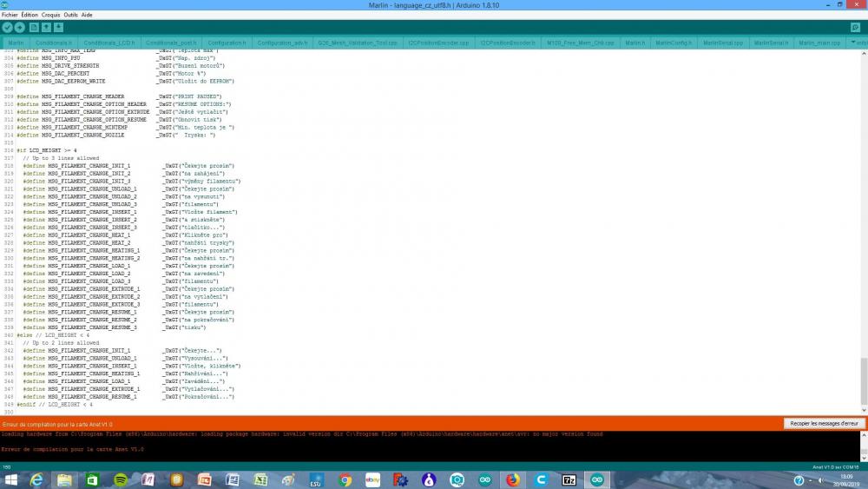Click the '#endif // LCD_HEIGHT < 4' line

point(54,404)
